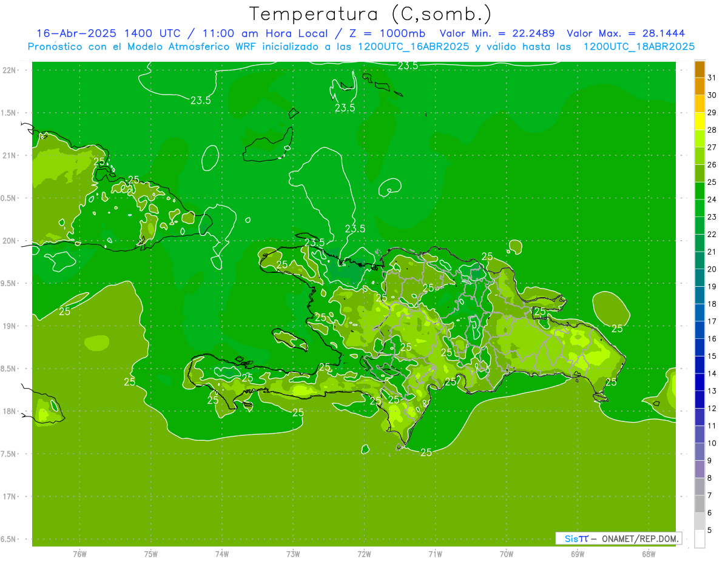Screen dimensions: 728x562
Task: Click the "75W" longitude axis label
Action: (x=151, y=554)
